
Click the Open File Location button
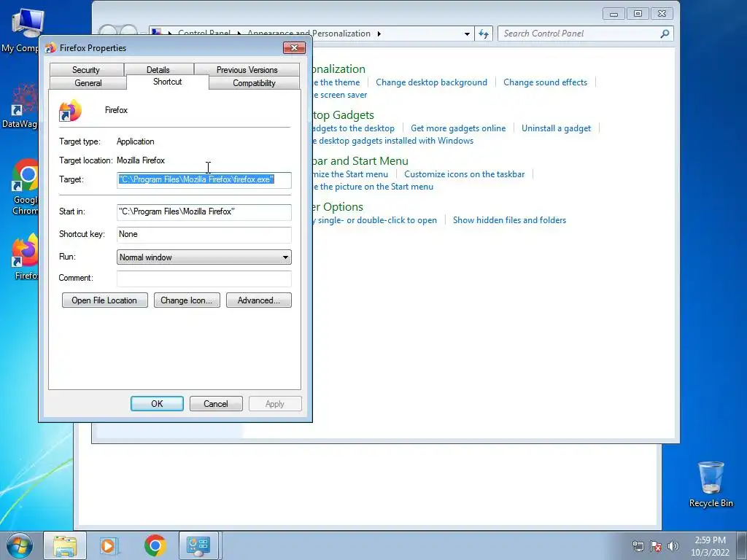[105, 300]
